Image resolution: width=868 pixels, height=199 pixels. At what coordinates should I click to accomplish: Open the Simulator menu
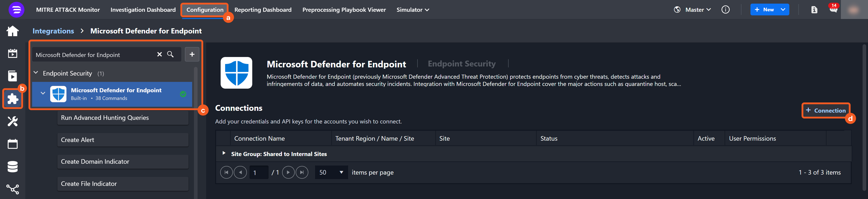pos(413,10)
